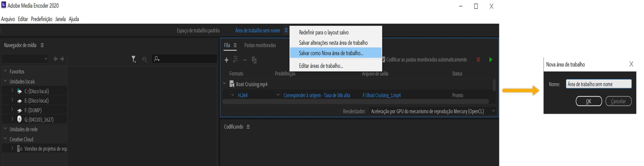The image size is (644, 166).
Task: Collapse the Boat Cruising.mp4 queue item
Action: (x=224, y=84)
